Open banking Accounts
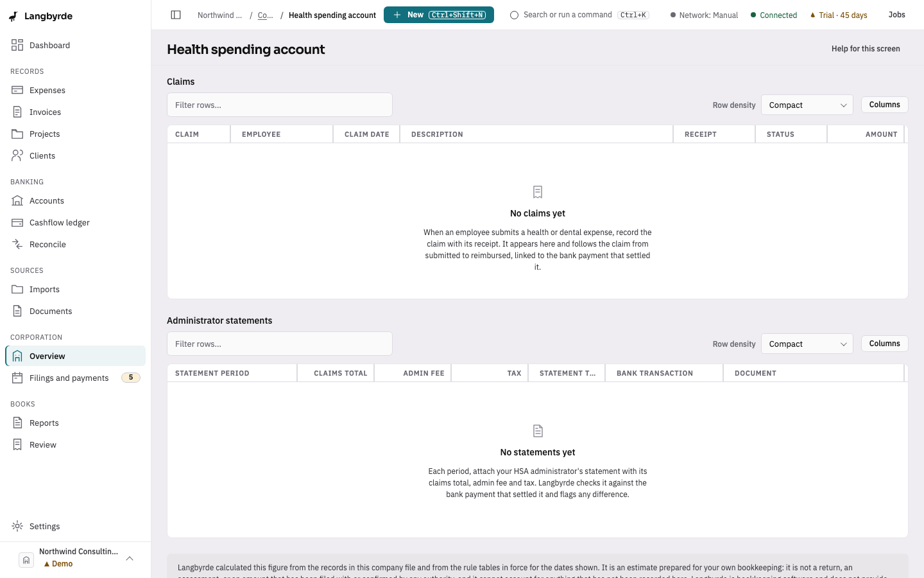This screenshot has width=924, height=578. coord(75,201)
